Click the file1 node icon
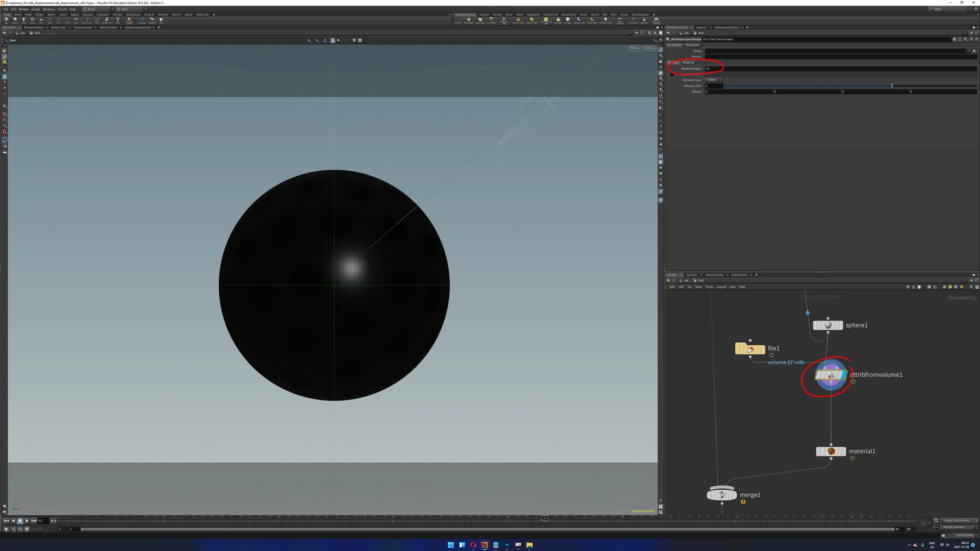The width and height of the screenshot is (980, 551). pos(750,349)
